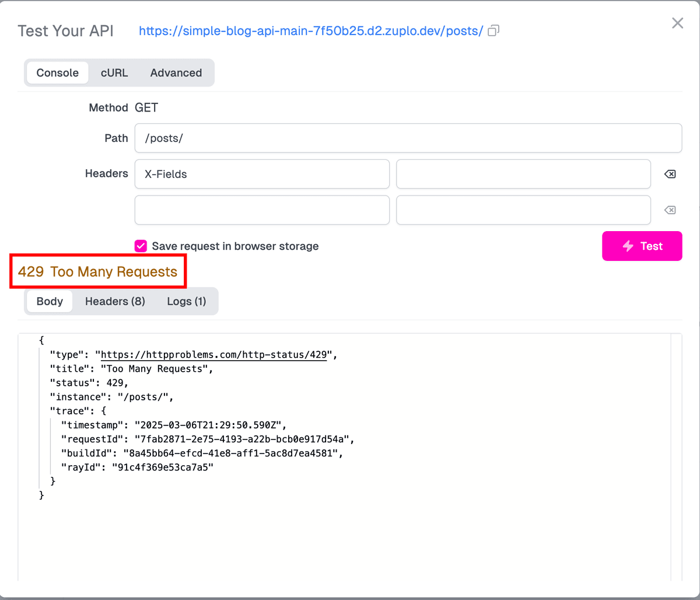Edit the X-Fields header name field
The image size is (700, 600).
[262, 174]
